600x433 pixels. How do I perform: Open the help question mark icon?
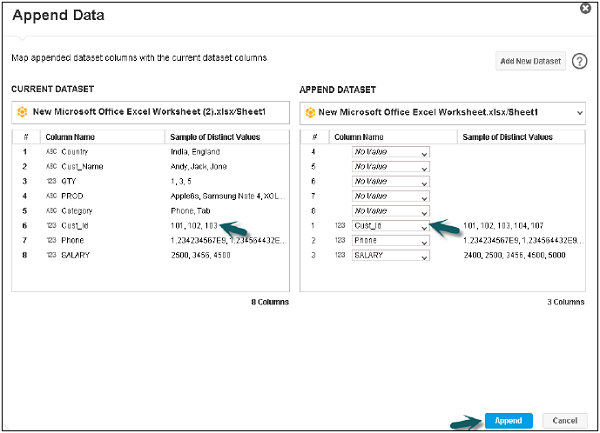579,61
